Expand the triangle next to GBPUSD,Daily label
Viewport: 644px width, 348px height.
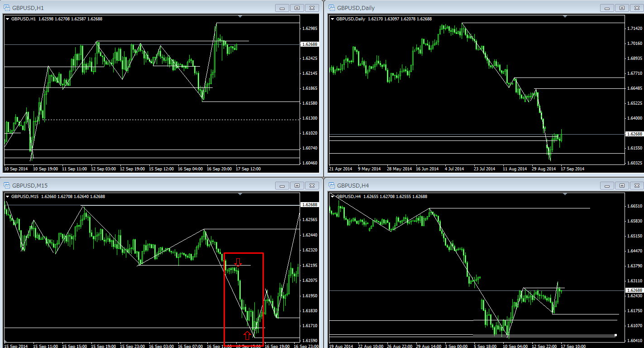tap(333, 19)
